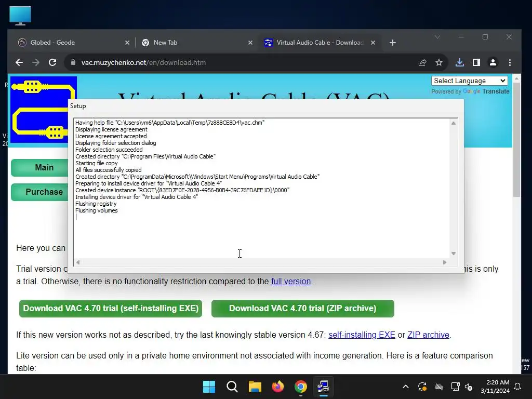Select the Virtual Audio Cable - Download tab

319,43
